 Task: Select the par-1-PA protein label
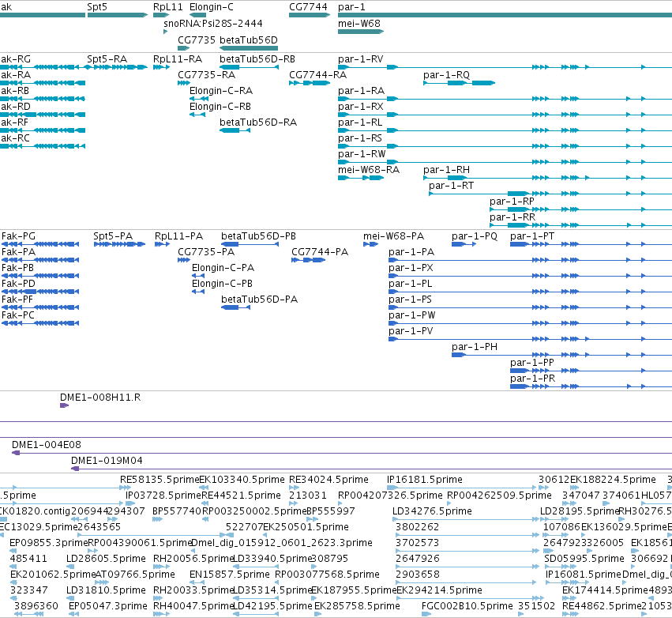tap(411, 253)
